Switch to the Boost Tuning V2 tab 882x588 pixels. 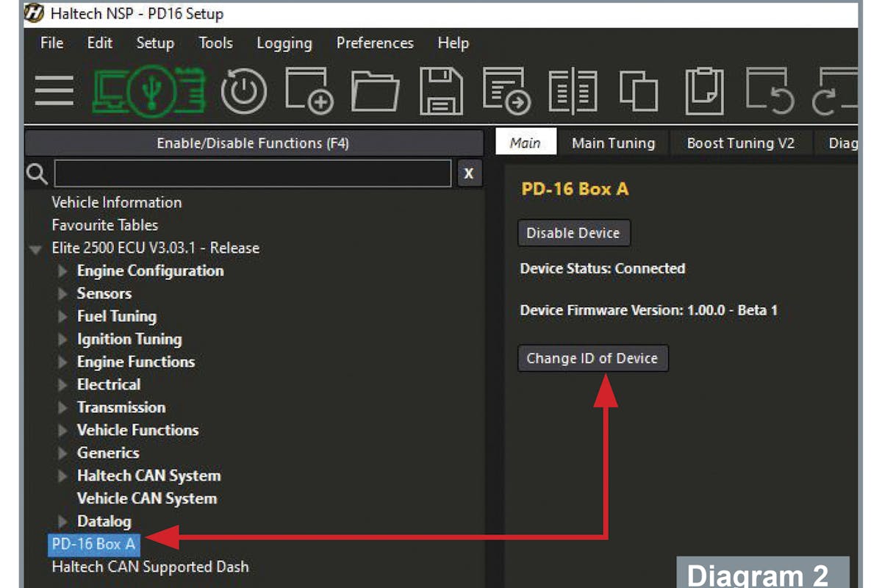click(740, 143)
